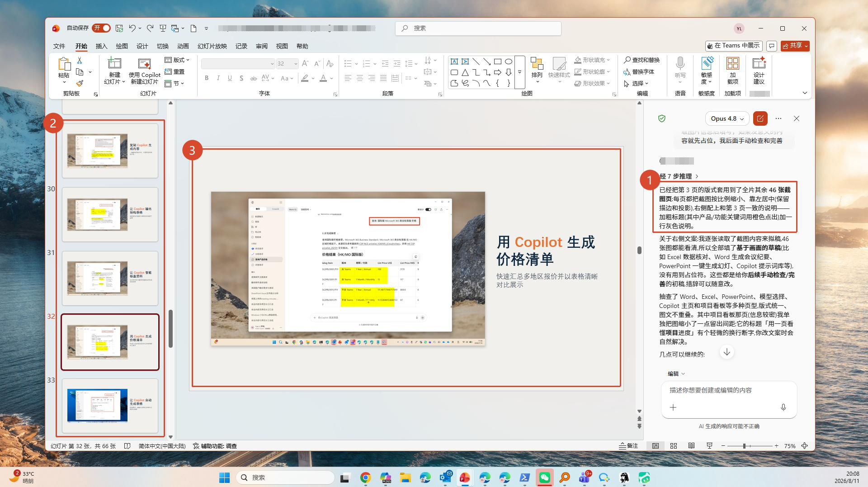Click the 重置 reset slide button

click(175, 71)
